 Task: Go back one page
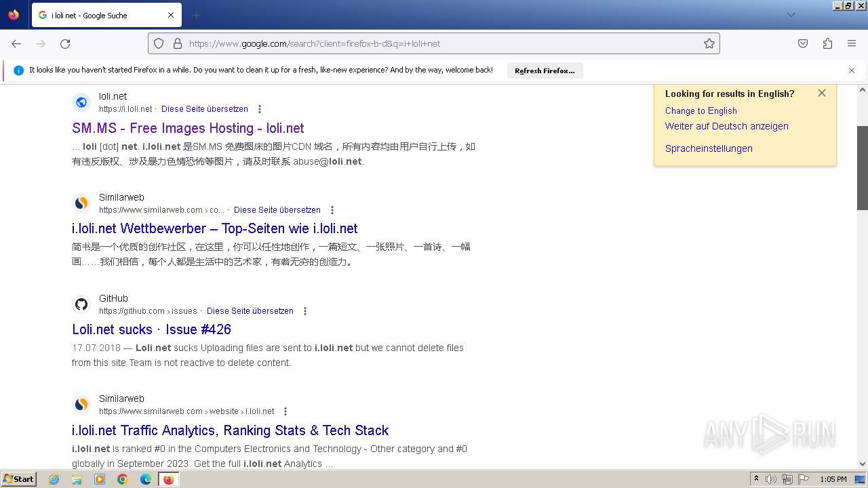pos(16,43)
